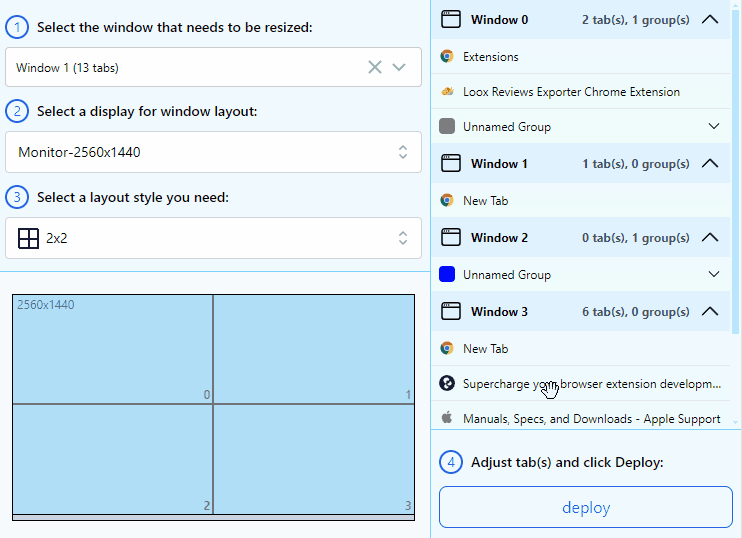
Task: Select the New Tab row under Window 3
Action: 581,348
